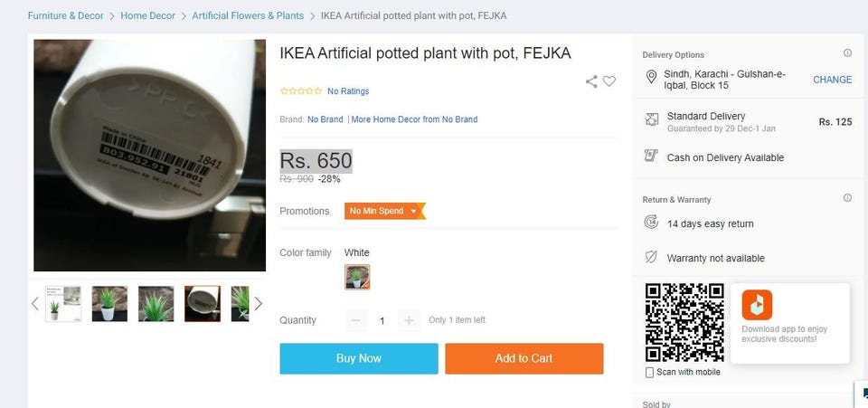Show previous thumbnails with left arrow
Viewport: 868px width, 408px height.
[x=35, y=304]
